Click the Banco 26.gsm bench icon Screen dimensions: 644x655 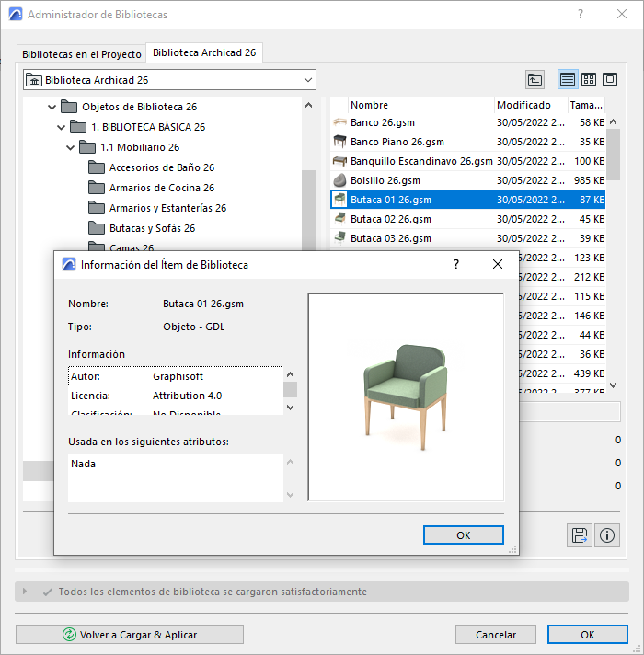click(339, 122)
